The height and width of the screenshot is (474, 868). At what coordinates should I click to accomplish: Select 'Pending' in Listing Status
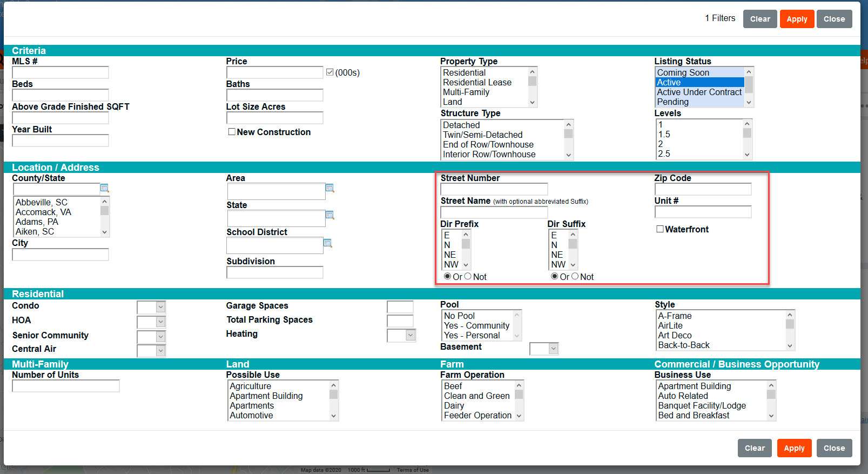(700, 102)
